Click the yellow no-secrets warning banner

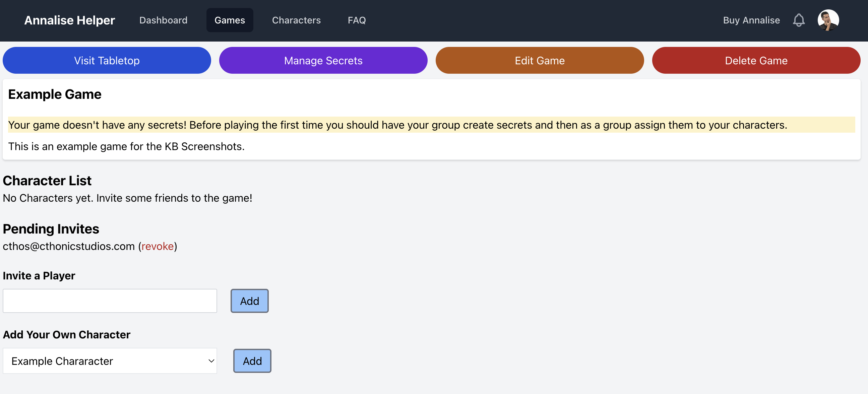[x=431, y=125]
